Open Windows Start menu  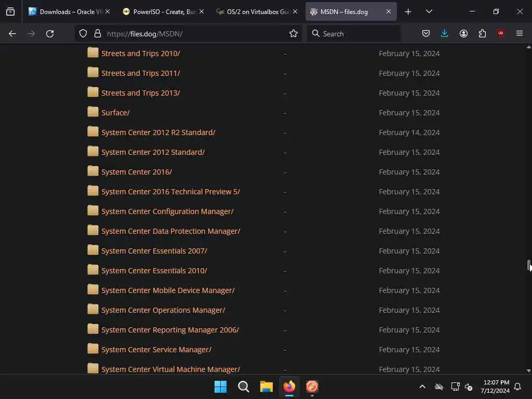(x=220, y=387)
